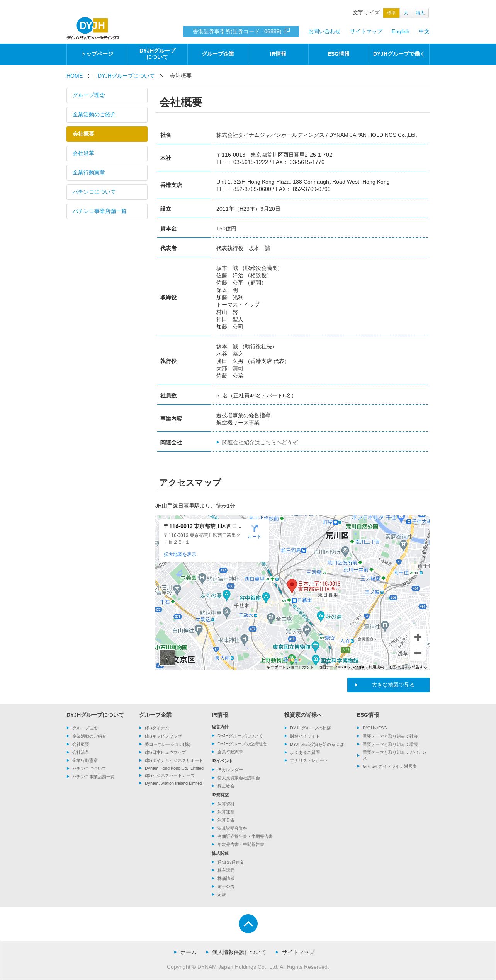Screen dimensions: 496x980
Task: Open the DYJHグループについて nav menu
Action: pos(157,54)
